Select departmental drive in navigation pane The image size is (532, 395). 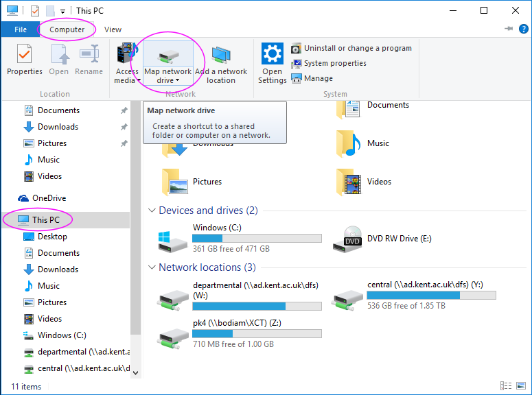click(x=77, y=352)
